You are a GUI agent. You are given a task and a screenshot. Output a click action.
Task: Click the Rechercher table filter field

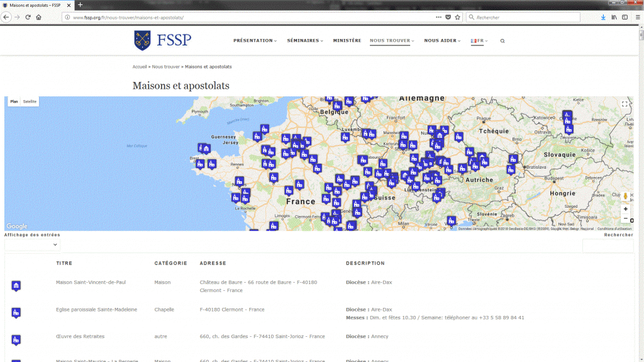(x=608, y=246)
